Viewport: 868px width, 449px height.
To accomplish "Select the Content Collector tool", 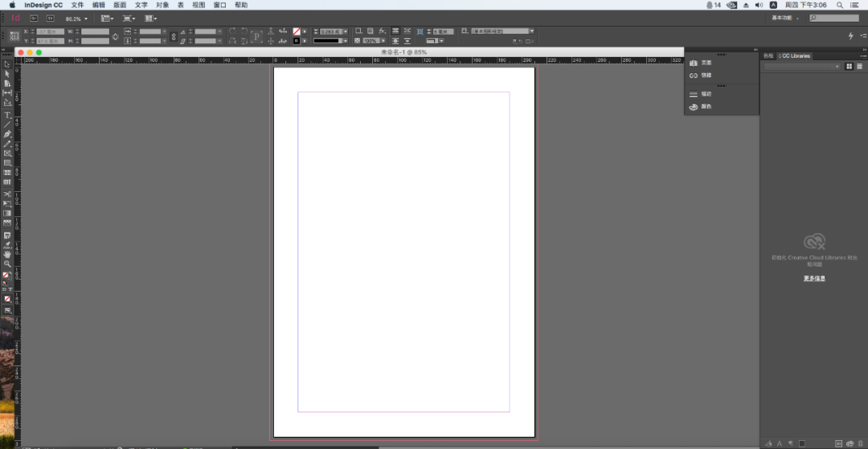I will point(7,102).
